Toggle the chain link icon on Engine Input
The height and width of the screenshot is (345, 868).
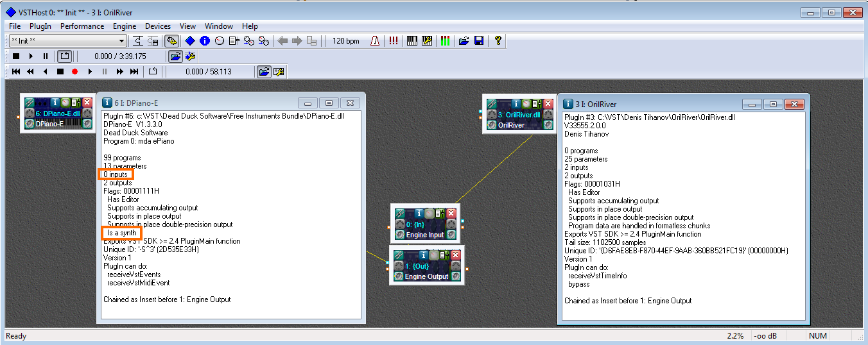point(399,214)
